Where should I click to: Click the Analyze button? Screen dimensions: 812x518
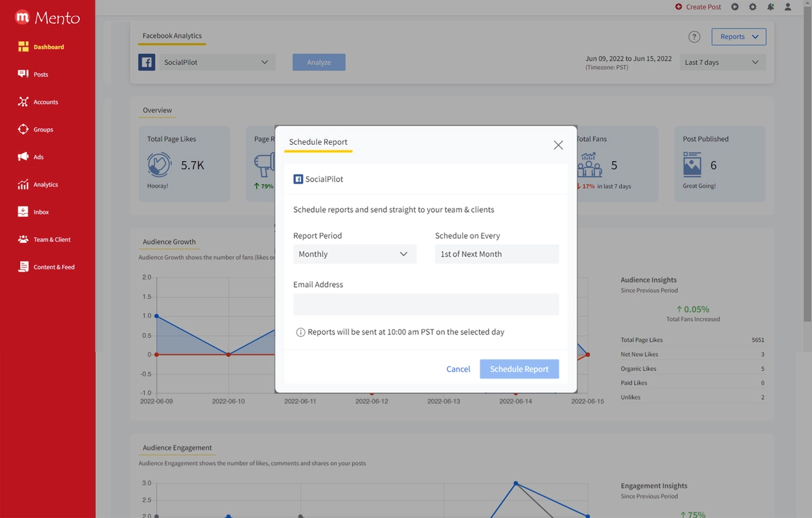point(319,62)
